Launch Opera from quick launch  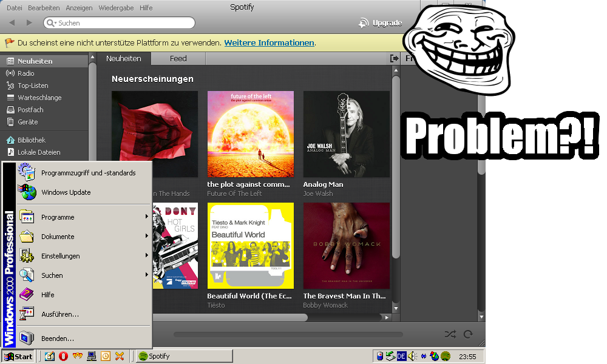64,356
